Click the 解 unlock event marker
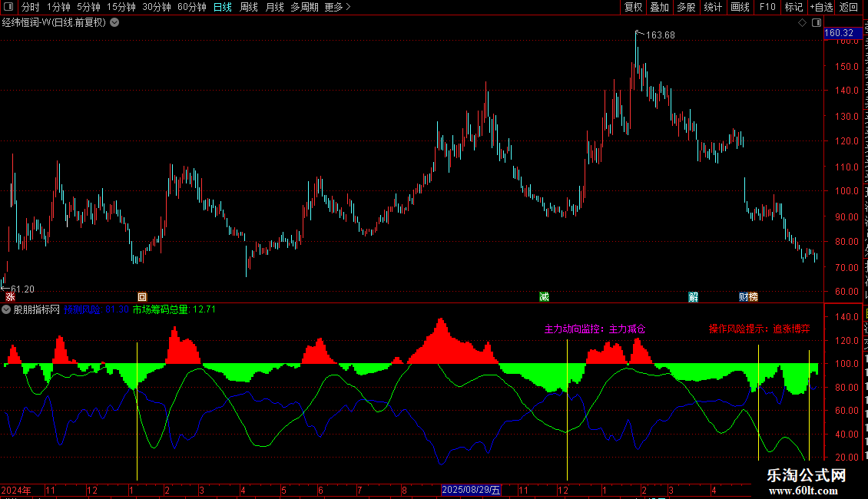 coord(693,297)
